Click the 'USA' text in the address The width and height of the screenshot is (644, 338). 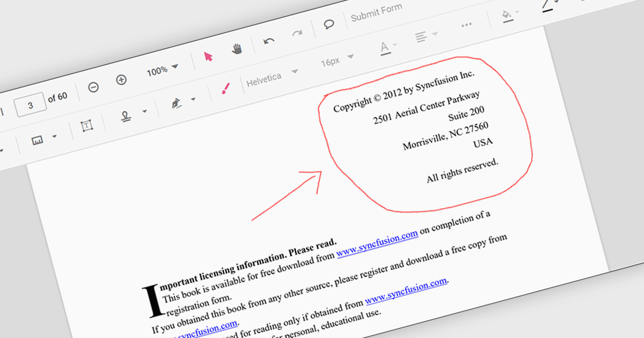483,143
